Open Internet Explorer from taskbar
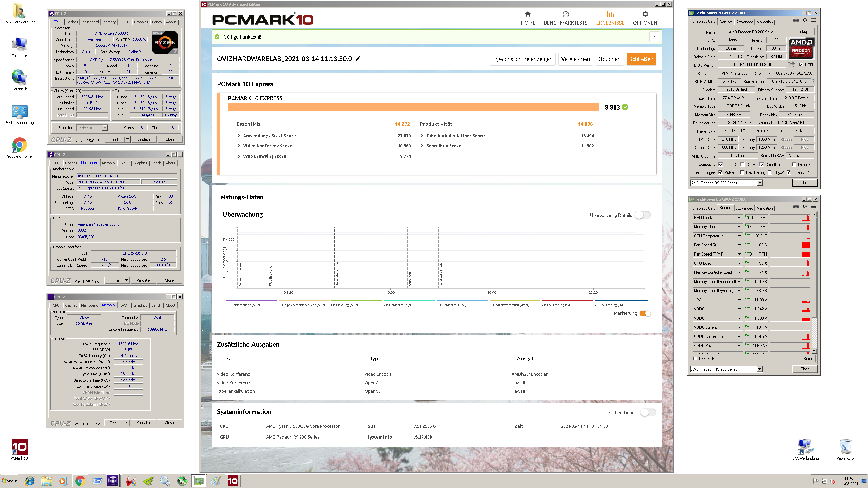868x488 pixels. tap(30, 481)
